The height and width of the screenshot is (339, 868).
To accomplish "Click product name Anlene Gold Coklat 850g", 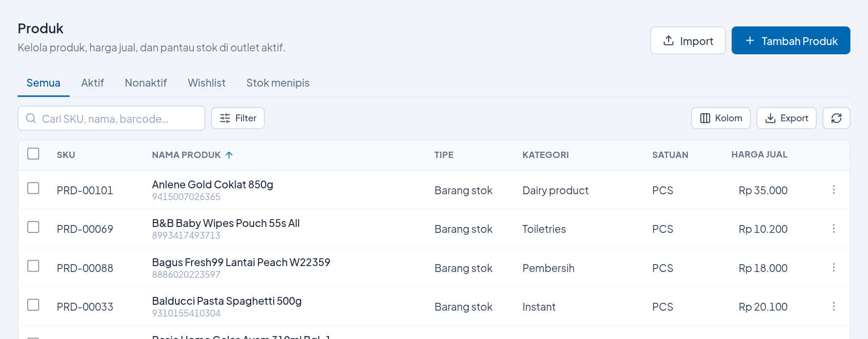I will 213,184.
